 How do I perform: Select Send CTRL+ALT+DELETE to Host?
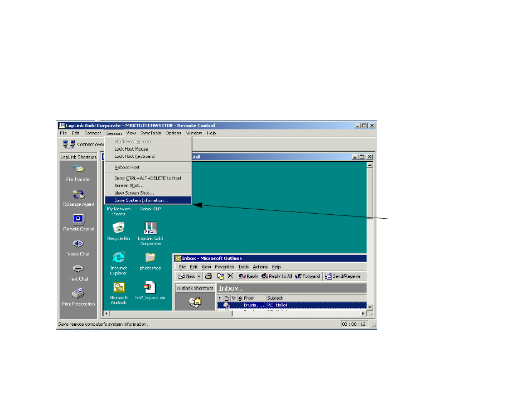[x=148, y=178]
